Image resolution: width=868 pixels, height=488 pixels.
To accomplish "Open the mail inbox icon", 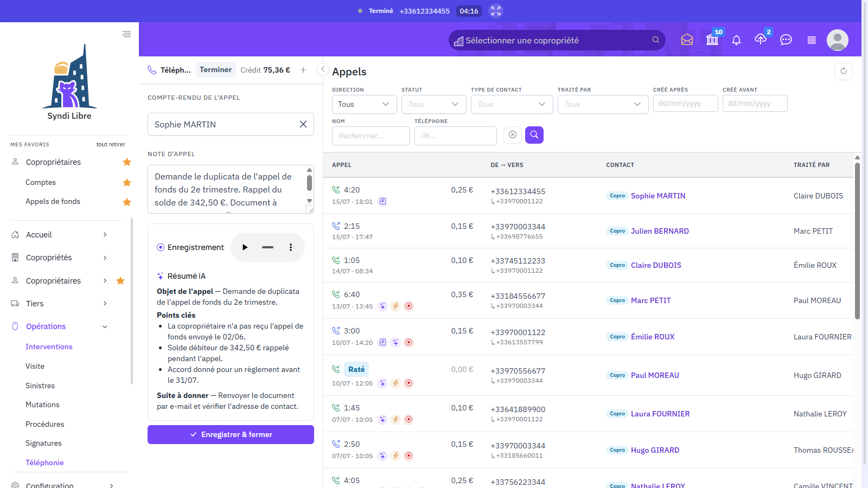I will click(687, 40).
